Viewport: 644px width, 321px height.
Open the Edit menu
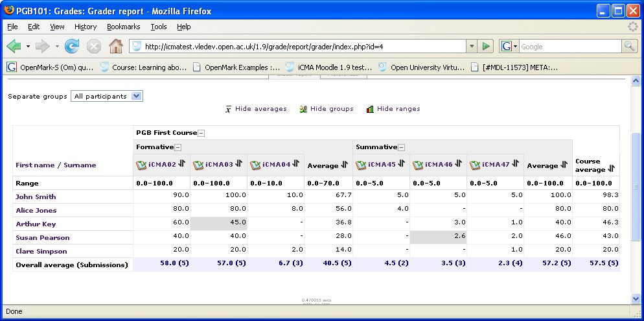tap(34, 27)
